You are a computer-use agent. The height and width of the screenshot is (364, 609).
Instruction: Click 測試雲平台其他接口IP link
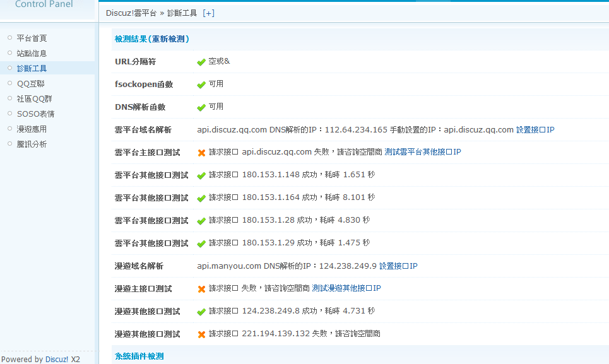[x=423, y=152]
